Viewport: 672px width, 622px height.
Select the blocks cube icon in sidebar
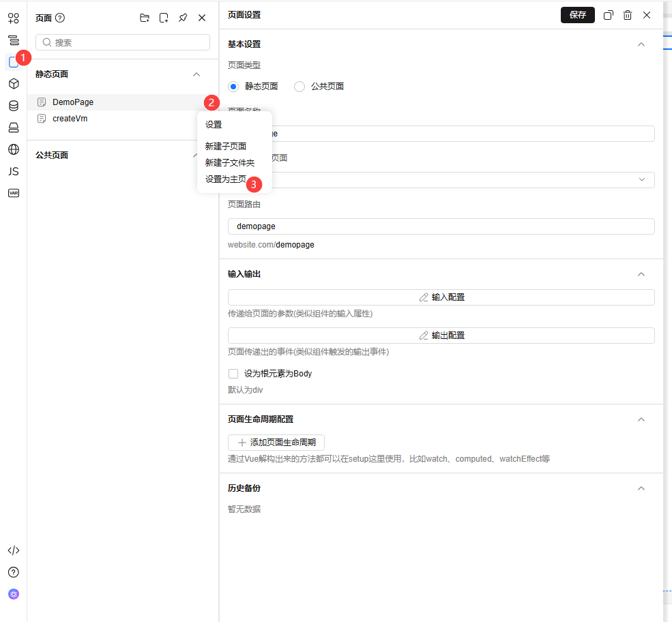click(13, 84)
